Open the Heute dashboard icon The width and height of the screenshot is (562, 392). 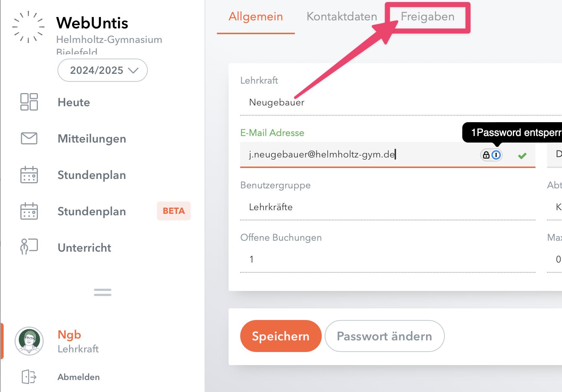[x=29, y=102]
